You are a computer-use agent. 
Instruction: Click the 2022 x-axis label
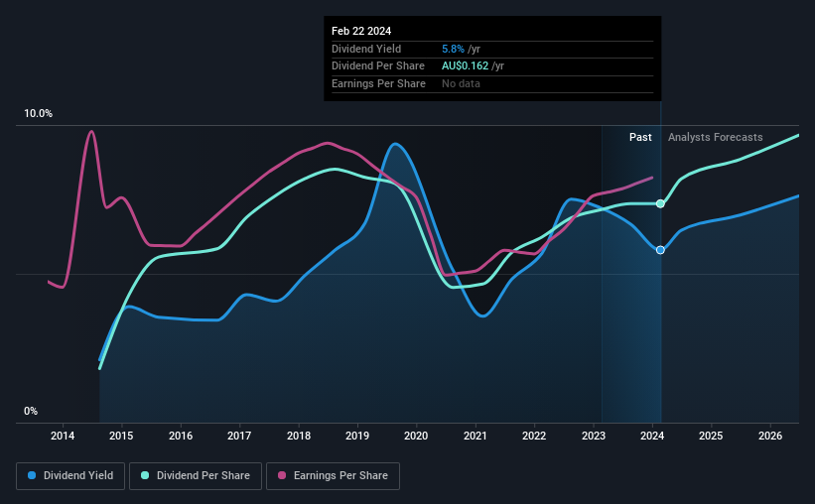point(534,436)
